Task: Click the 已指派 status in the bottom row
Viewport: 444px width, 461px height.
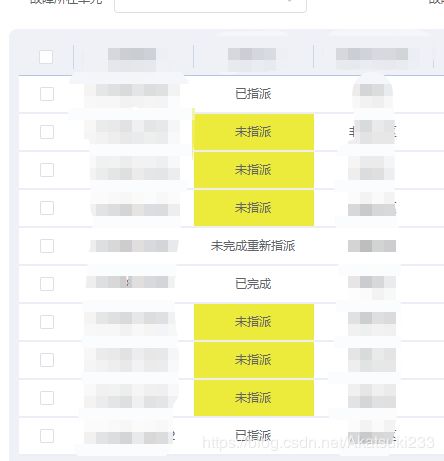Action: pos(253,435)
